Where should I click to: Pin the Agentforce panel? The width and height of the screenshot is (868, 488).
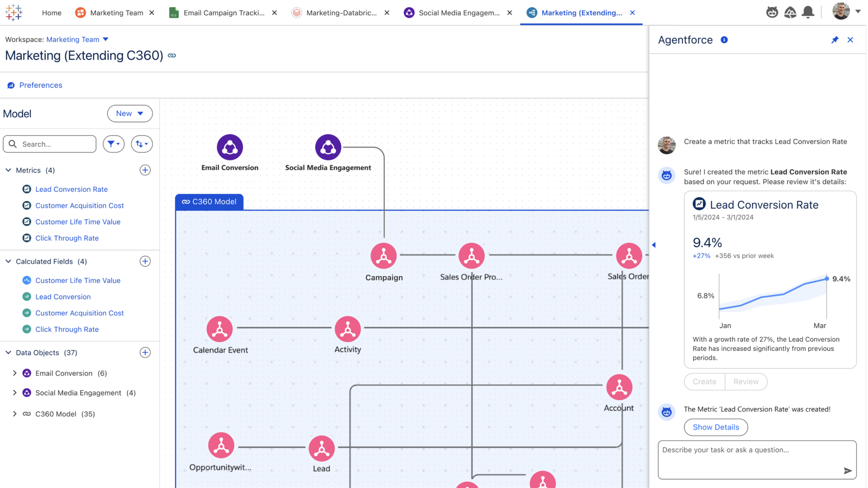point(835,40)
